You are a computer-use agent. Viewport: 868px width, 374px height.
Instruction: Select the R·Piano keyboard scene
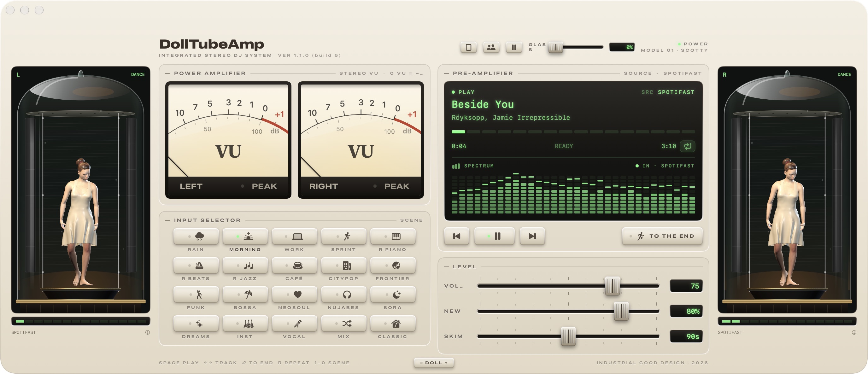click(393, 237)
